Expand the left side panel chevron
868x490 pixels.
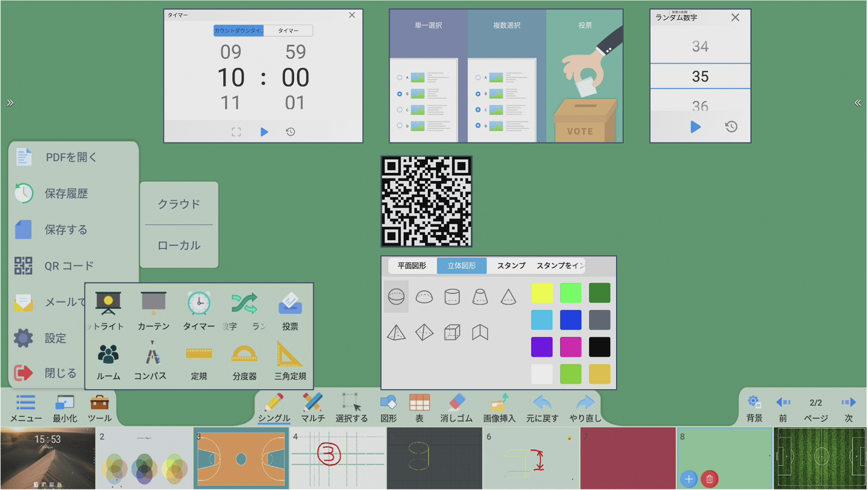[x=10, y=103]
